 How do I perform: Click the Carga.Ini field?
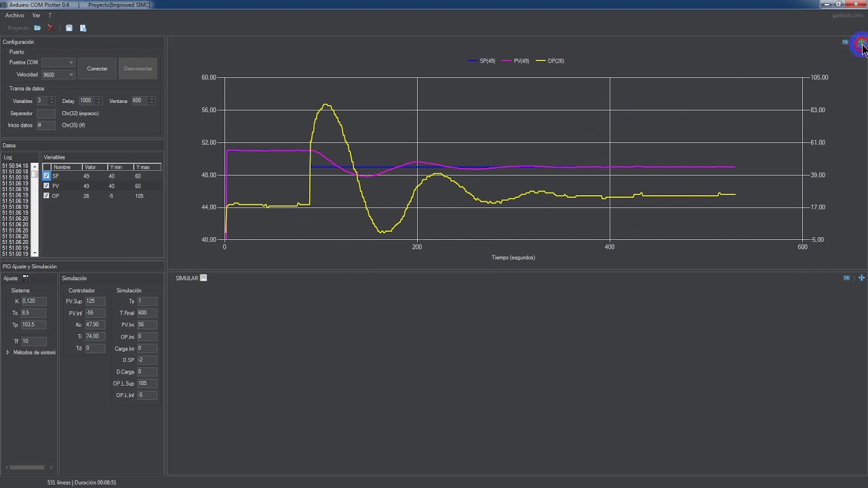[146, 348]
